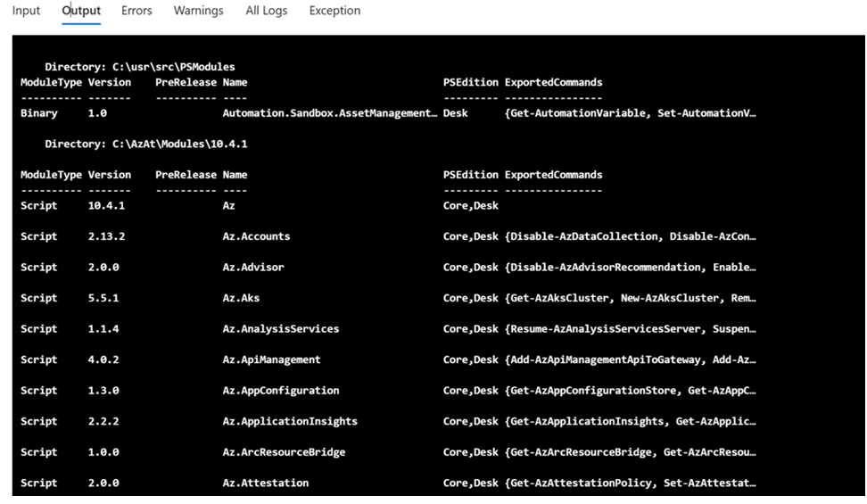Show the Warnings tab
This screenshot has width=867, height=504.
coord(198,11)
